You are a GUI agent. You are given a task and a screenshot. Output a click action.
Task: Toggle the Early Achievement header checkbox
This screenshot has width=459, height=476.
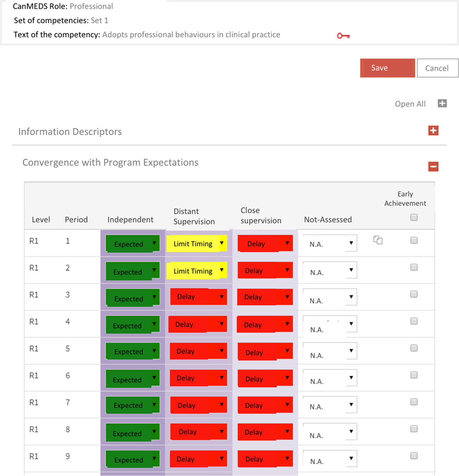tap(414, 217)
